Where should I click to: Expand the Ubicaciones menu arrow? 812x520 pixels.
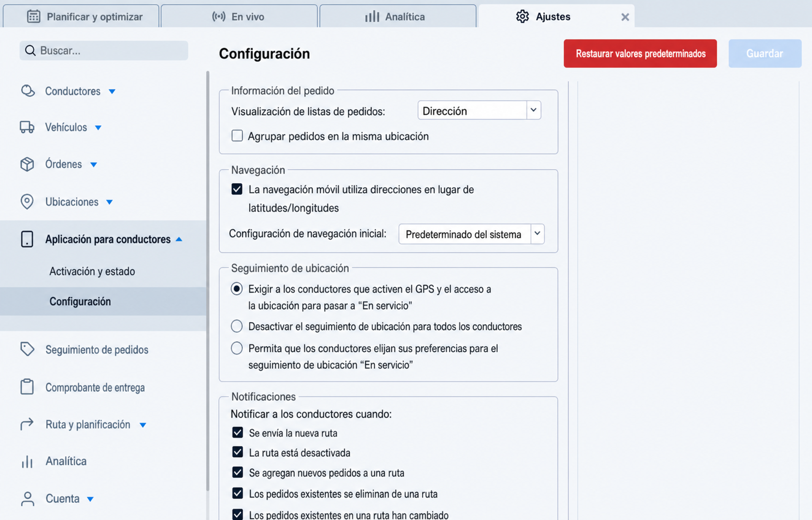pyautogui.click(x=109, y=202)
